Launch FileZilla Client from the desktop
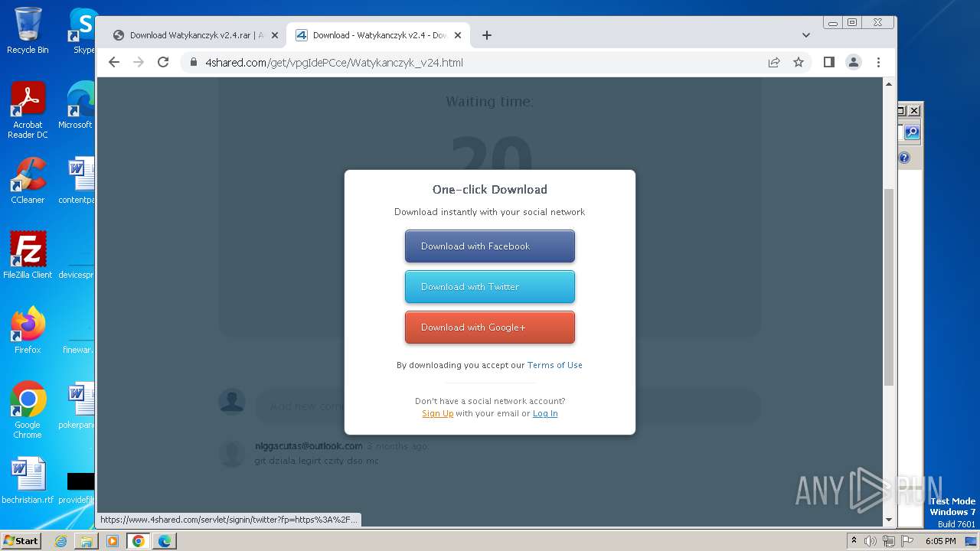 coord(28,255)
